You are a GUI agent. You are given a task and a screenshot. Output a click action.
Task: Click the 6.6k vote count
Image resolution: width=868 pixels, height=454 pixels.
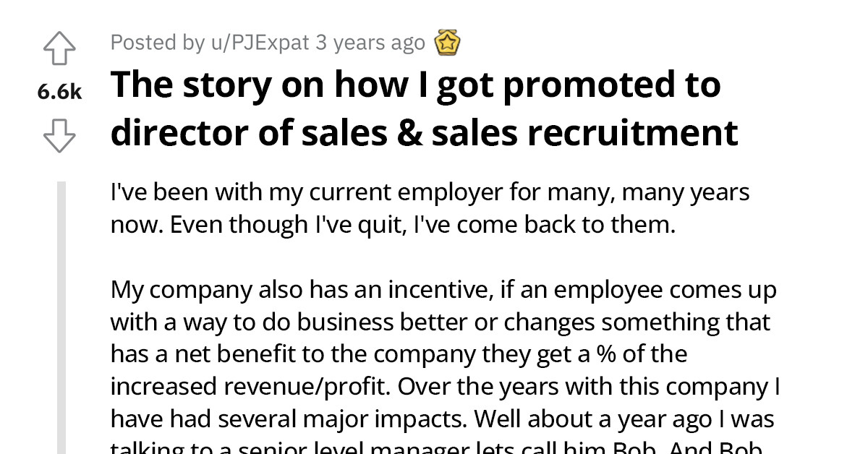[x=59, y=92]
